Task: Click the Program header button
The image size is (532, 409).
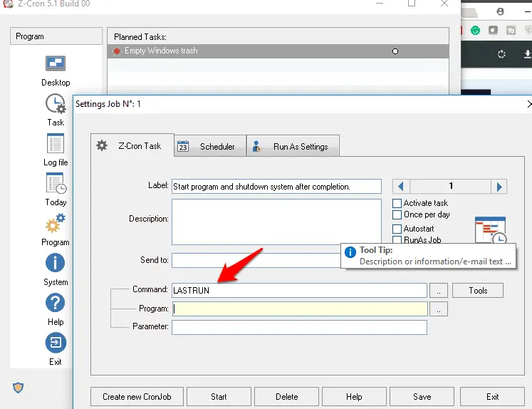Action: coord(56,36)
